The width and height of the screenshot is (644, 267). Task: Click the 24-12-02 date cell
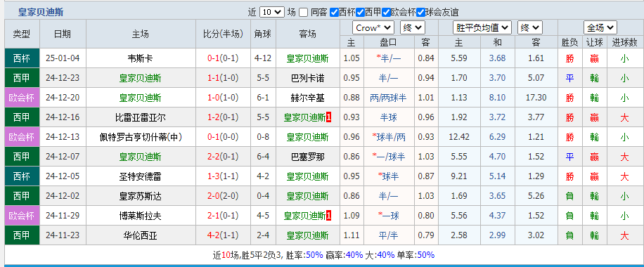[x=63, y=196]
